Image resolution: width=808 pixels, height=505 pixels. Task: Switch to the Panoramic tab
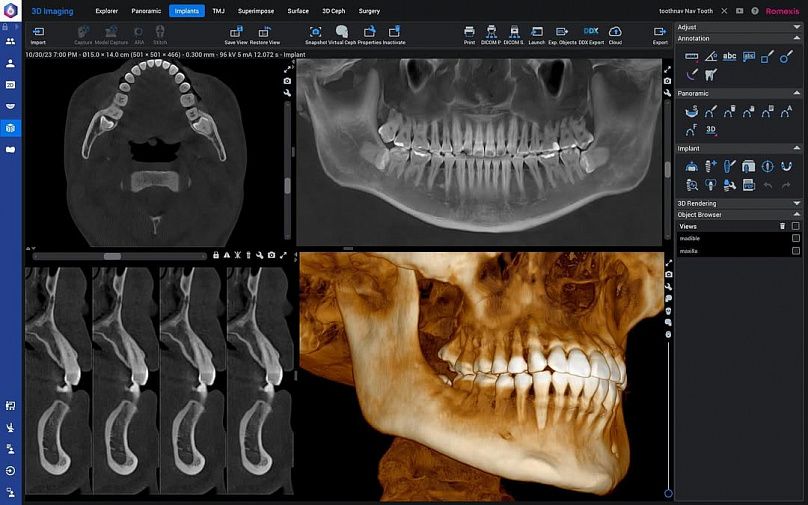point(146,11)
